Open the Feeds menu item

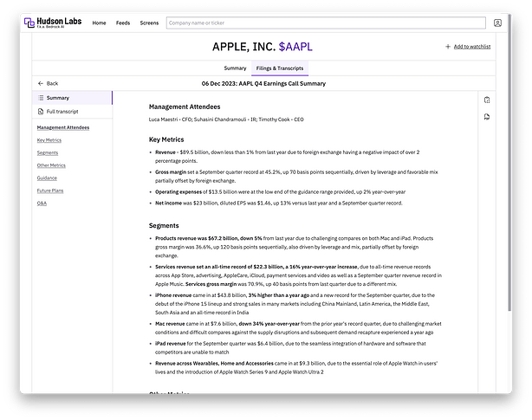(x=124, y=23)
